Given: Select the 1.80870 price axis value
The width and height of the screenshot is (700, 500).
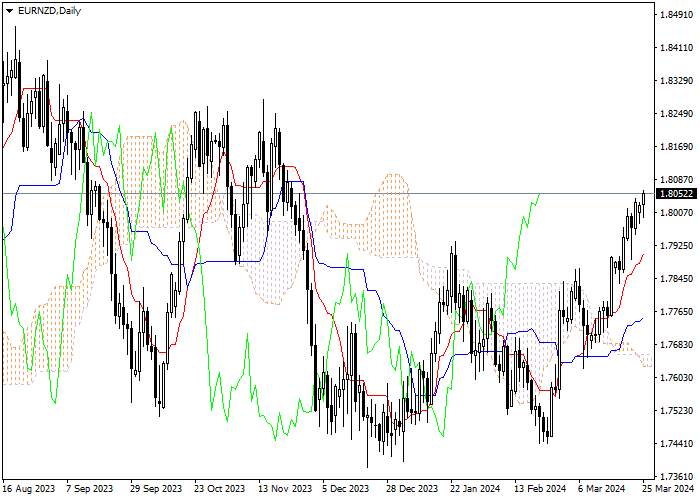Looking at the screenshot, I should click(x=677, y=179).
